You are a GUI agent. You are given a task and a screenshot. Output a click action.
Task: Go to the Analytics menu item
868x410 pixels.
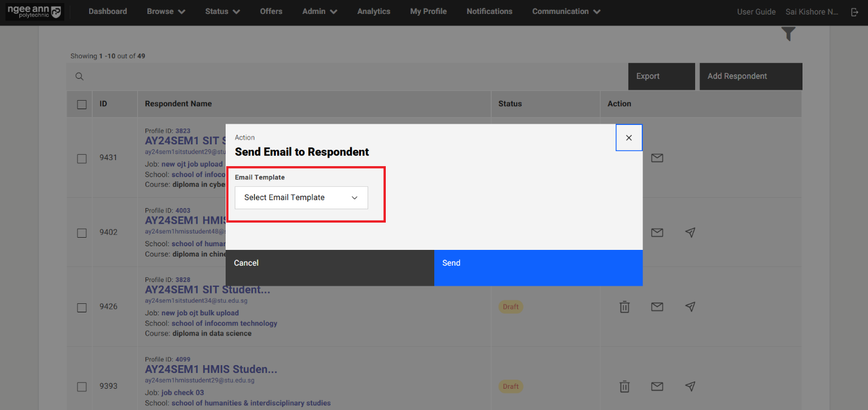(374, 12)
